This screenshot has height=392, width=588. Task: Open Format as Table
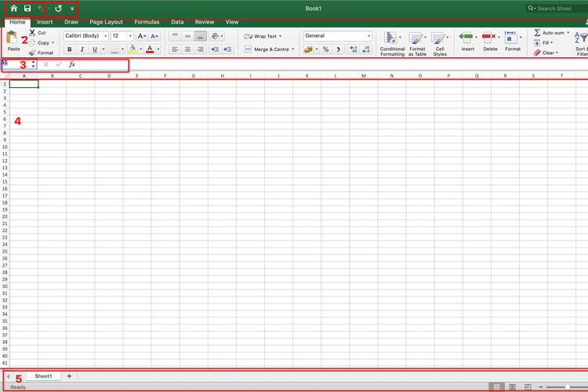point(417,44)
